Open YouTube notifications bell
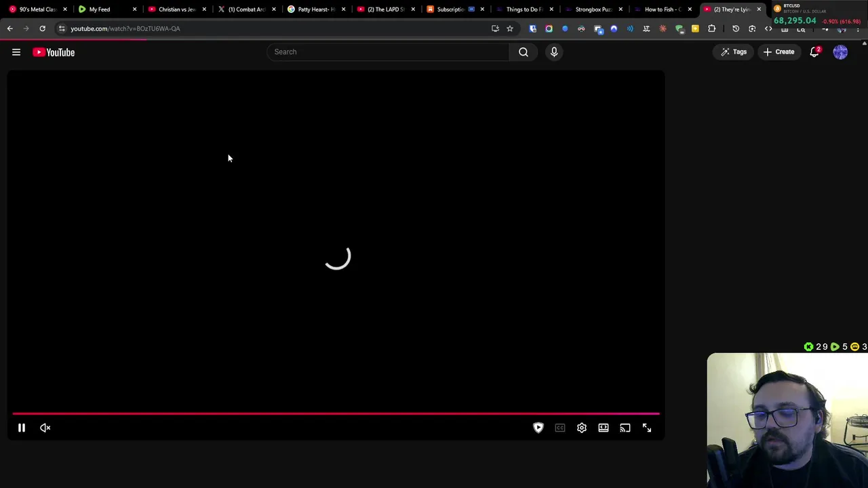868x488 pixels. (x=815, y=52)
